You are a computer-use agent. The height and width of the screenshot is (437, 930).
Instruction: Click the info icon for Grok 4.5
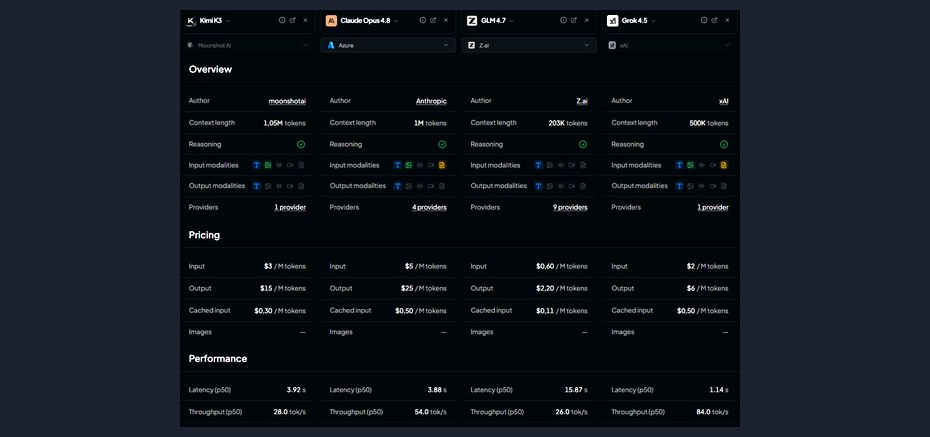704,20
